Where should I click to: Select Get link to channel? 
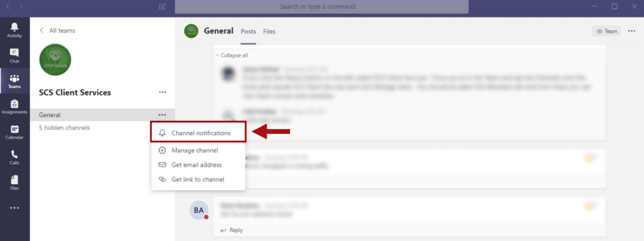198,179
